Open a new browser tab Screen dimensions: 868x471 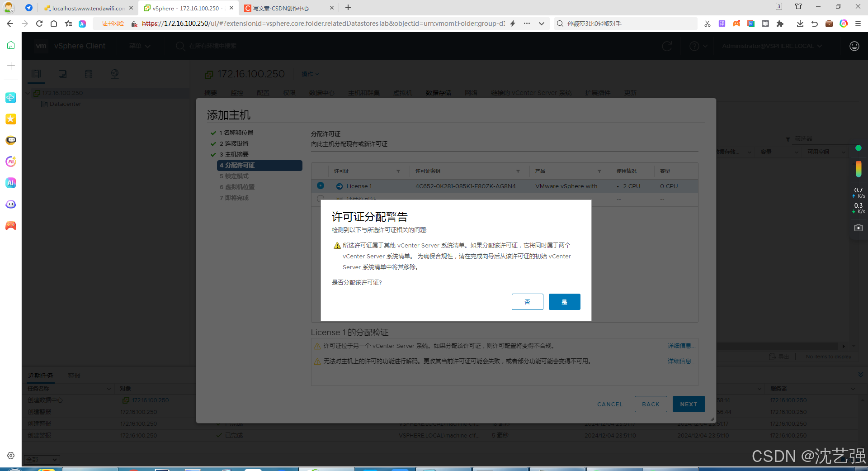pyautogui.click(x=348, y=7)
